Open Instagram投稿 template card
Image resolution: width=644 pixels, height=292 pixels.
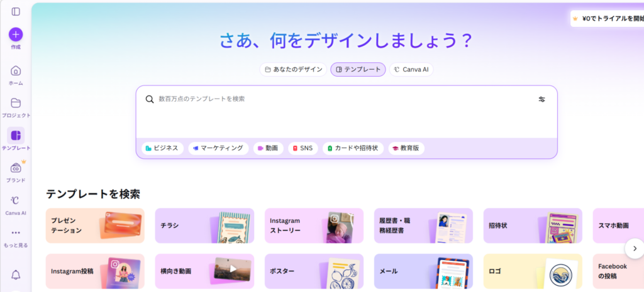point(95,271)
